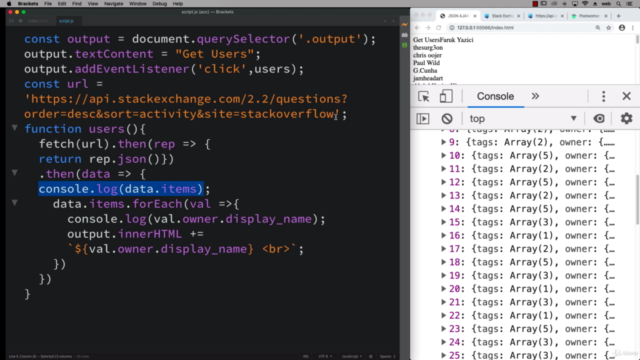Open DevTools three-dot customize menu

coord(603,96)
